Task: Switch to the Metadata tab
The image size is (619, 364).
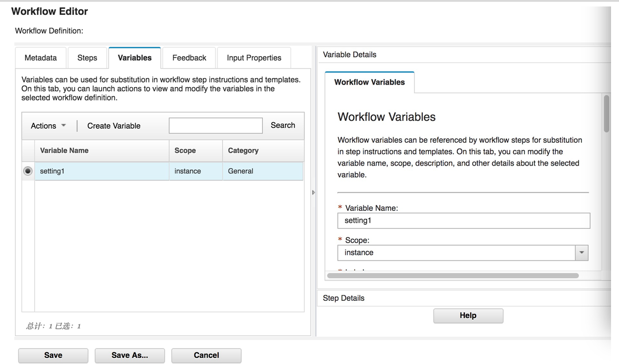Action: coord(40,58)
